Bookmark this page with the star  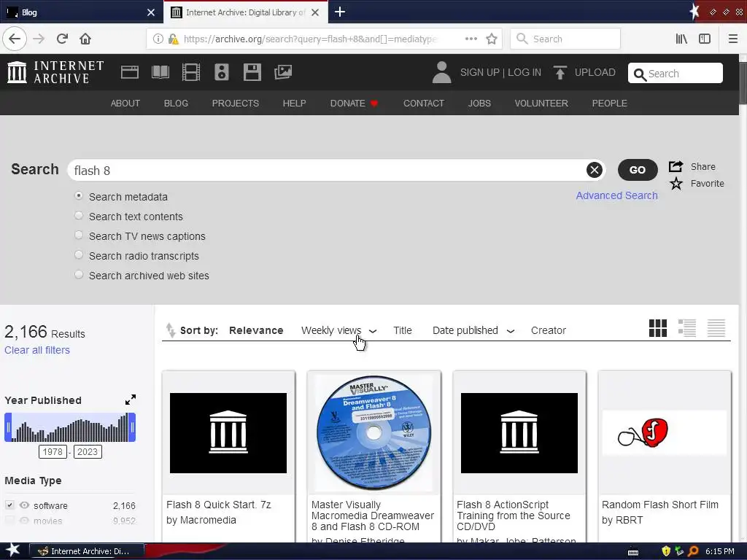[x=492, y=39]
